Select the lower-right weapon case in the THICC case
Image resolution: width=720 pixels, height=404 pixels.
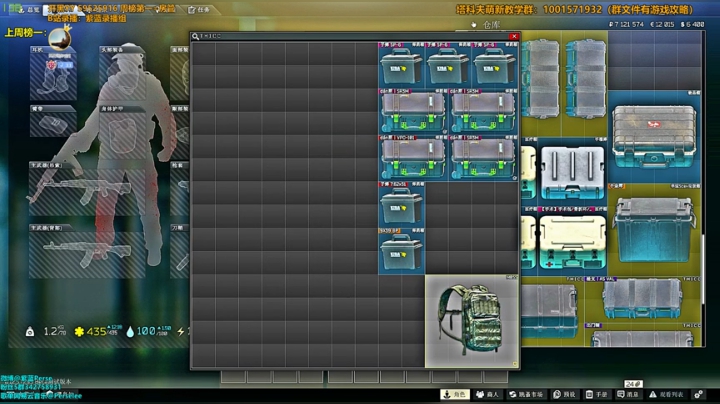pyautogui.click(x=483, y=158)
